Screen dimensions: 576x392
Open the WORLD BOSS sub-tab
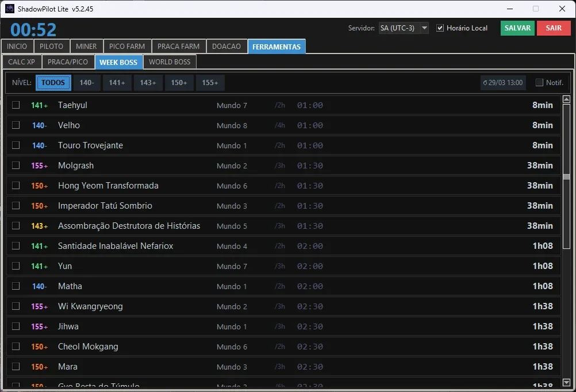click(x=170, y=62)
